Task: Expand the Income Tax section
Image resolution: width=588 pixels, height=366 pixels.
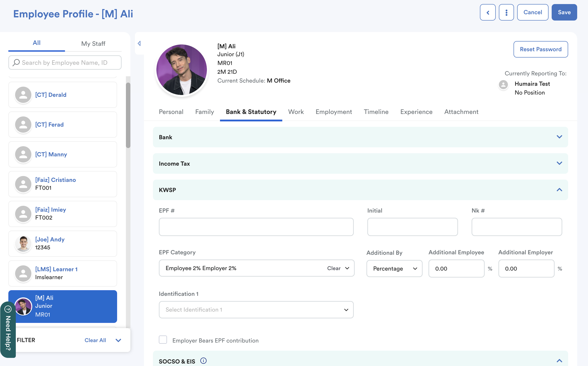Action: tap(559, 163)
